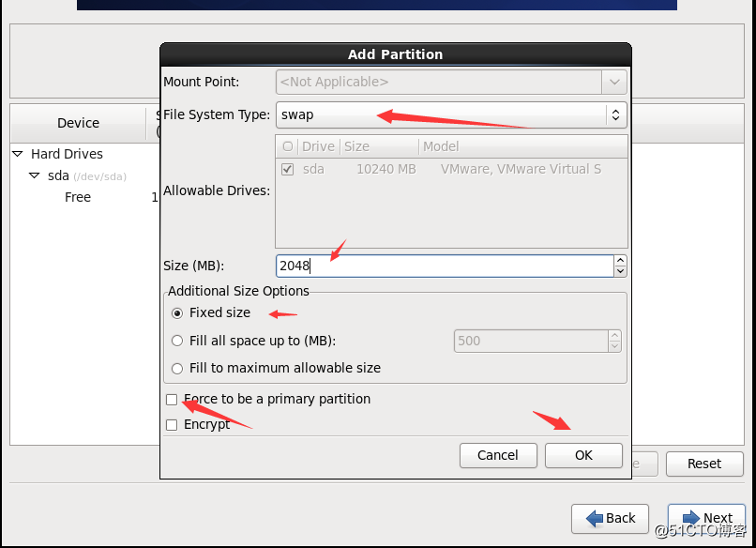The image size is (756, 548).
Task: Click the VMware Virtual S model text
Action: pos(521,169)
